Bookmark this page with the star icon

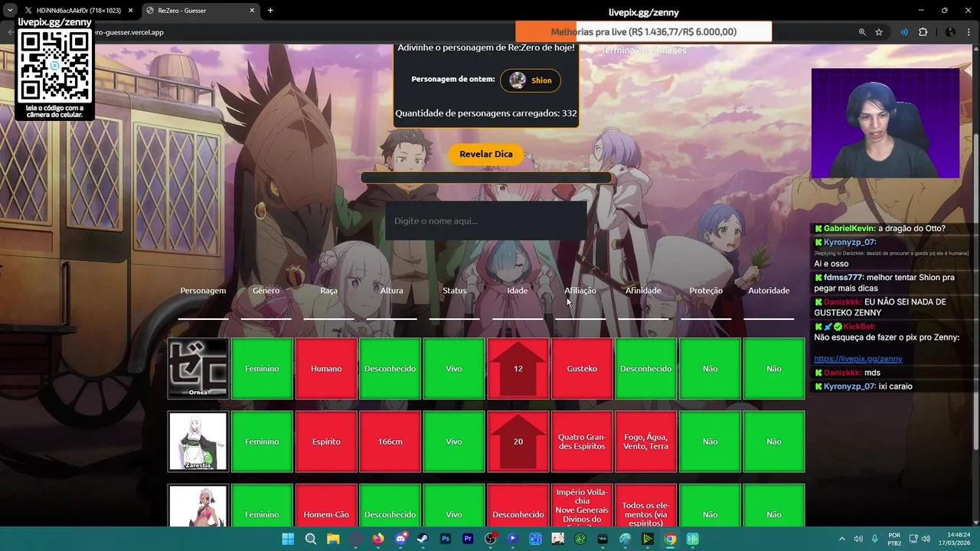point(879,32)
